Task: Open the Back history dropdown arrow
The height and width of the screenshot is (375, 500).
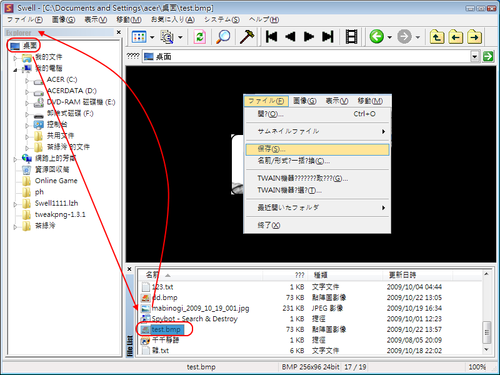Action: tap(389, 37)
